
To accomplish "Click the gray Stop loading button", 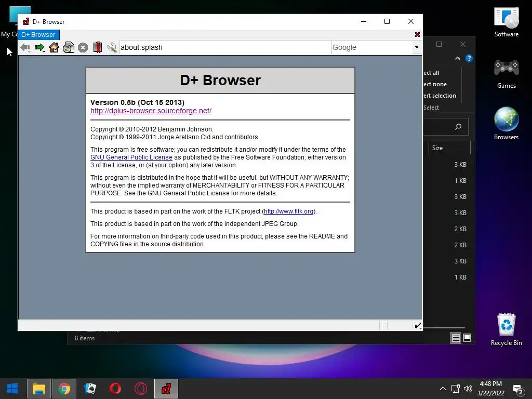I will click(x=83, y=47).
